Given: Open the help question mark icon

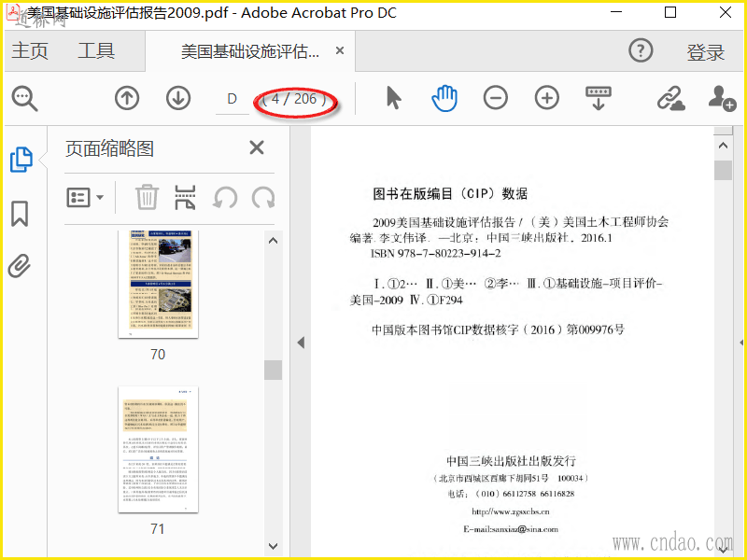Looking at the screenshot, I should click(x=641, y=50).
